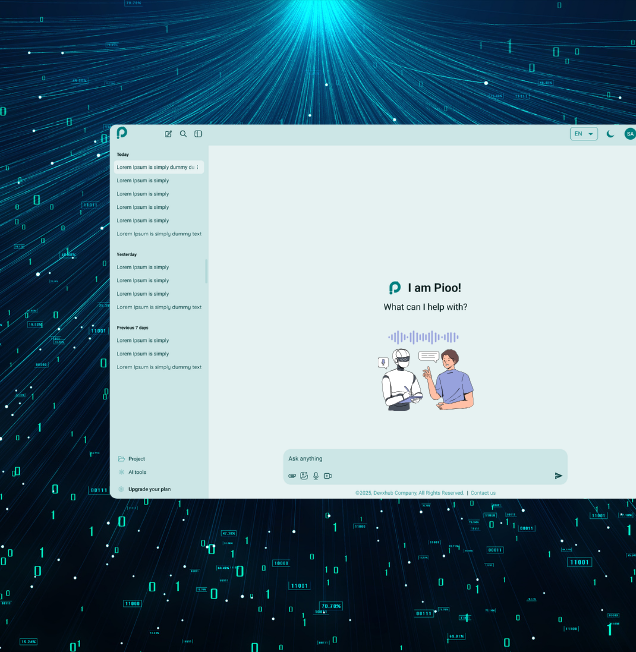Open options for the highlighted first Today chat
636x652 pixels.
[197, 167]
